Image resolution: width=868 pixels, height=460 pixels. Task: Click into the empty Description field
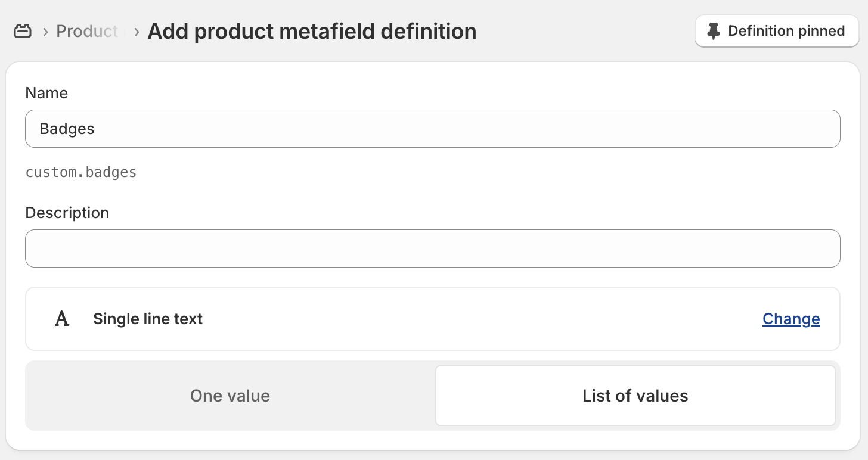[x=433, y=248]
